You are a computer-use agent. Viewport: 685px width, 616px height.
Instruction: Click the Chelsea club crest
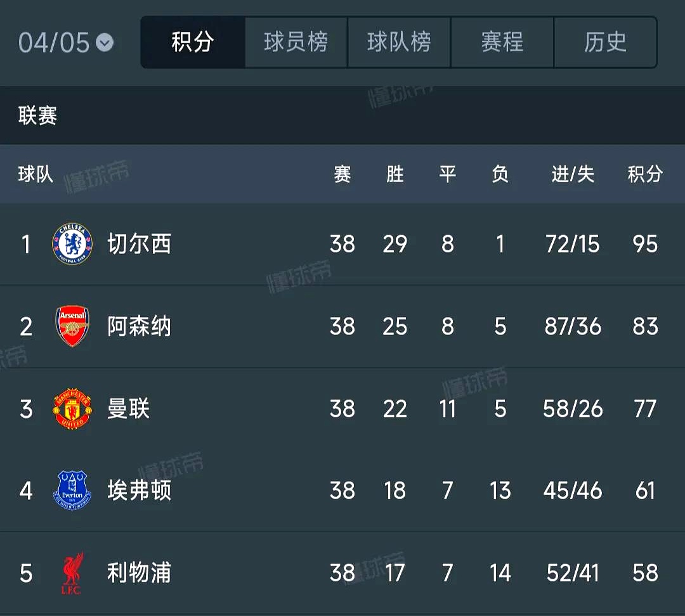point(72,243)
